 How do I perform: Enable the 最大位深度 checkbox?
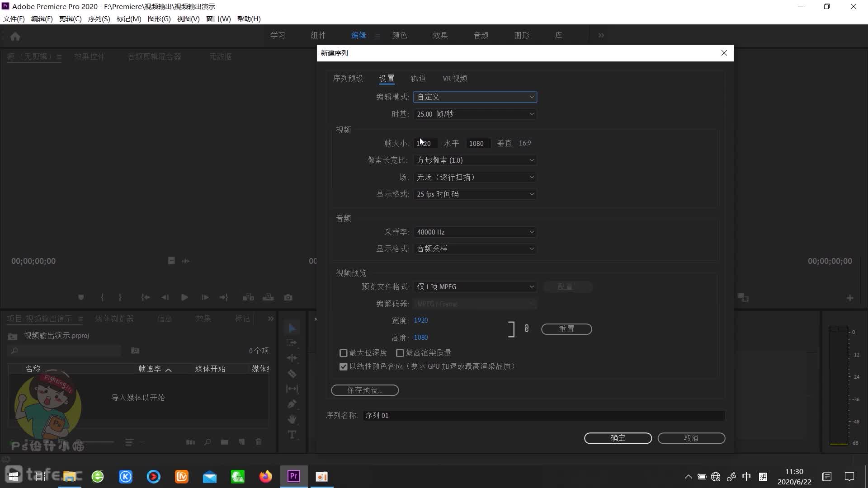[x=344, y=353]
